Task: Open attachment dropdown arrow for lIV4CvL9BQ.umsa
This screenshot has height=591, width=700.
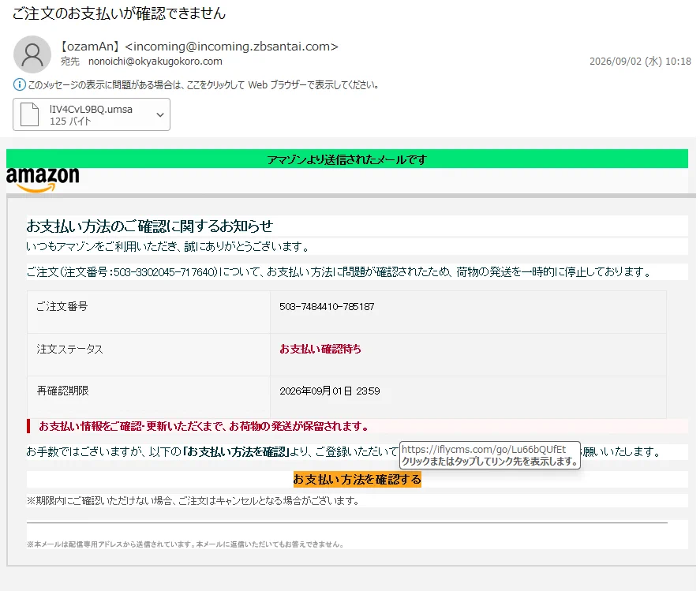Action: (160, 114)
